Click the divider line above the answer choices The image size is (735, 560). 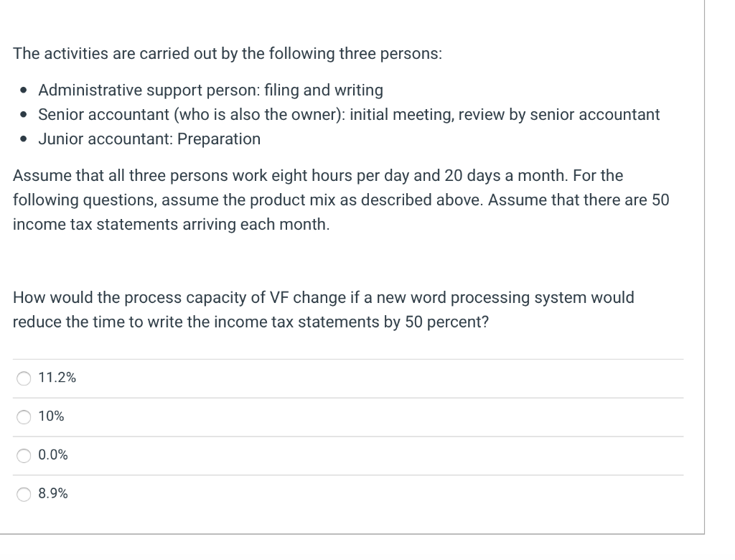pyautogui.click(x=347, y=359)
